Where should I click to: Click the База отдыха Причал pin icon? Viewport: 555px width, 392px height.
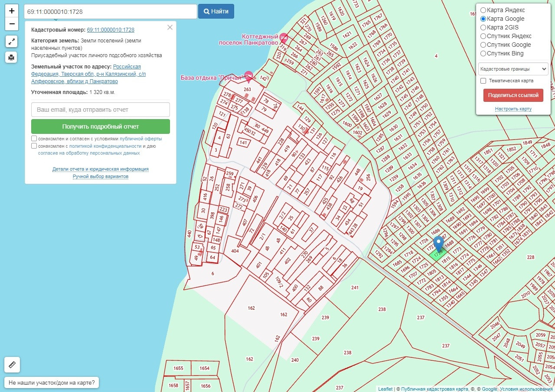coord(248,76)
